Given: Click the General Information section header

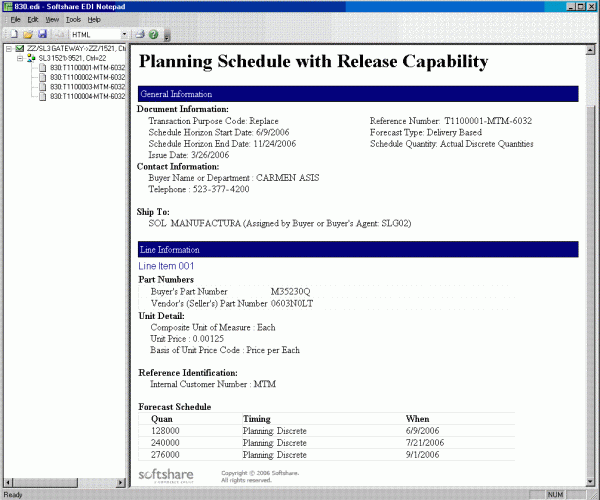Looking at the screenshot, I should click(358, 94).
